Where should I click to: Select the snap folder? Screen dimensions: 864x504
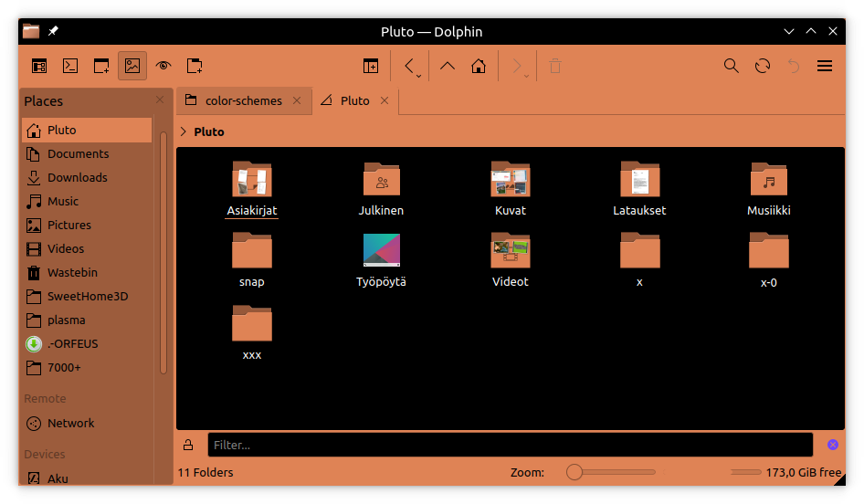[x=252, y=260]
